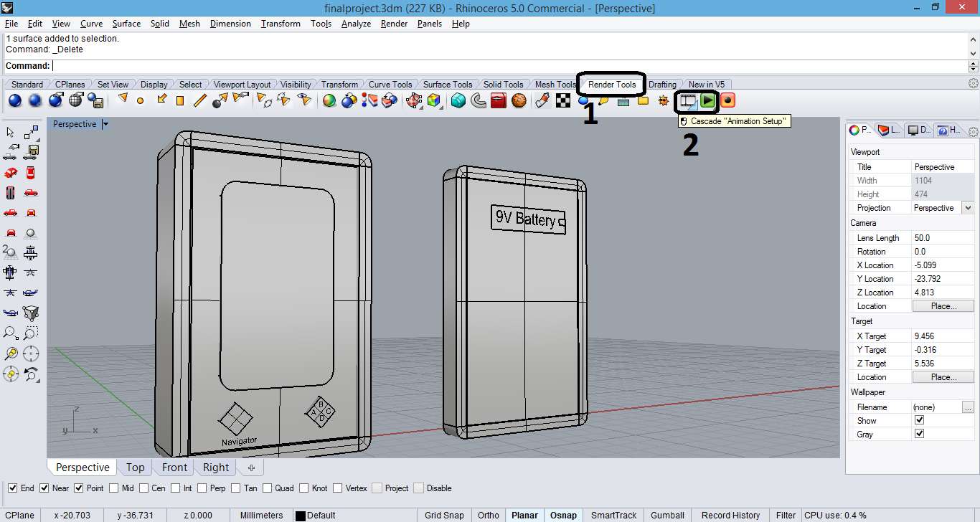Screen dimensions: 980x522
Task: Toggle the wallpaper Show checkbox
Action: [919, 420]
